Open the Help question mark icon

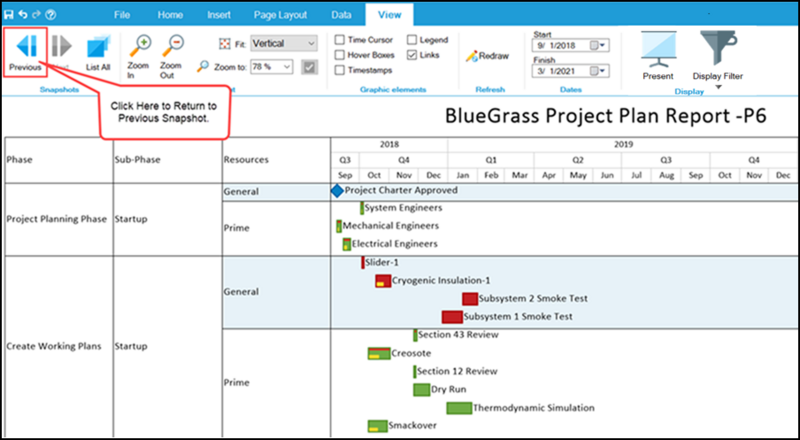tap(51, 15)
